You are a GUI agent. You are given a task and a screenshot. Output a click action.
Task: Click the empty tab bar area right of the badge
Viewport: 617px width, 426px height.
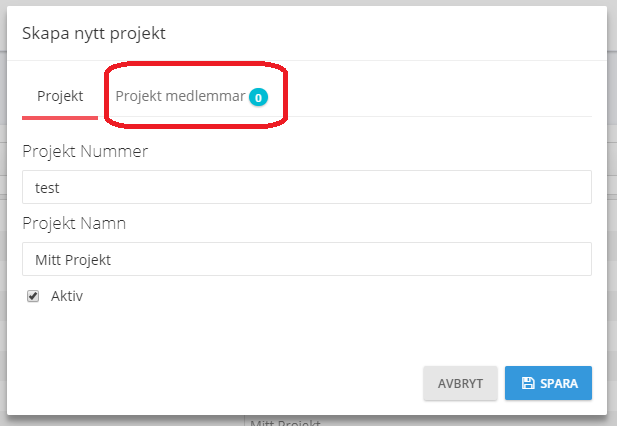tap(440, 96)
